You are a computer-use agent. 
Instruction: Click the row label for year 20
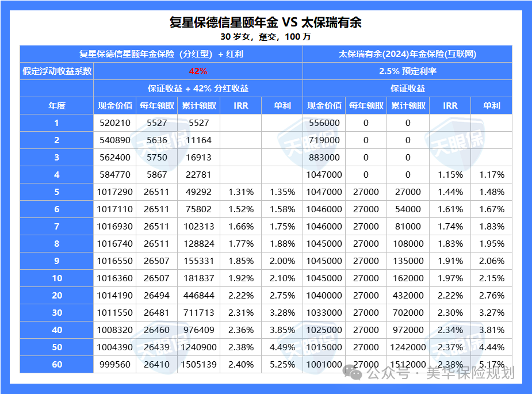point(56,296)
